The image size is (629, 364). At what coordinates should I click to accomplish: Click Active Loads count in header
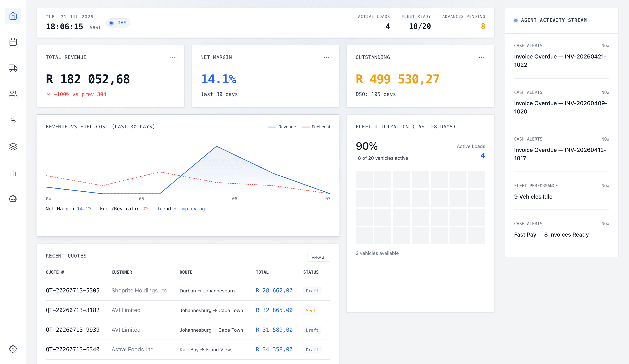point(388,26)
